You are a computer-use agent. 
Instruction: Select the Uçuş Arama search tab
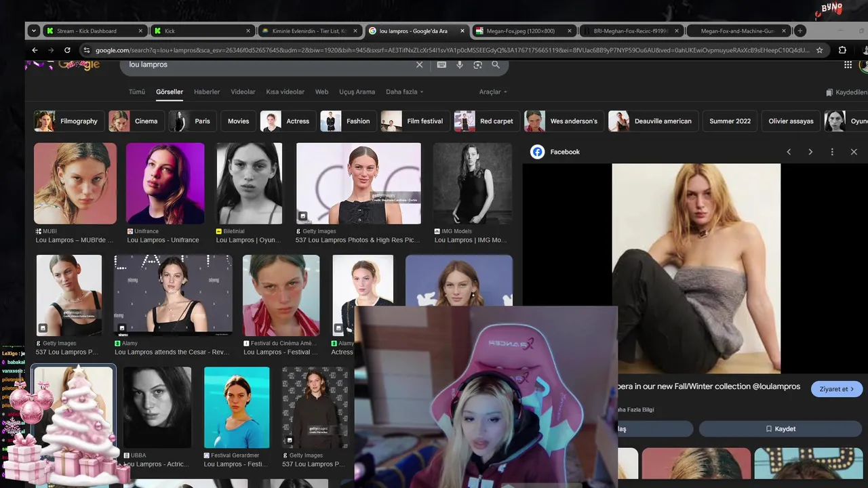pyautogui.click(x=357, y=91)
